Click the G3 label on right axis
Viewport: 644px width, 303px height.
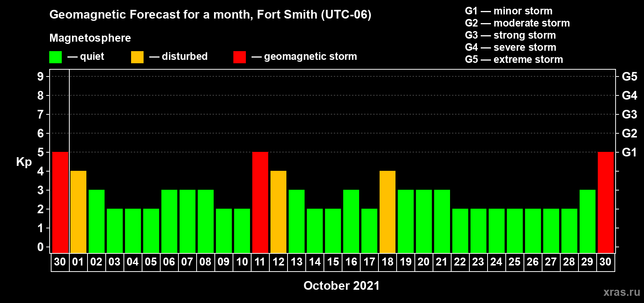pyautogui.click(x=630, y=114)
